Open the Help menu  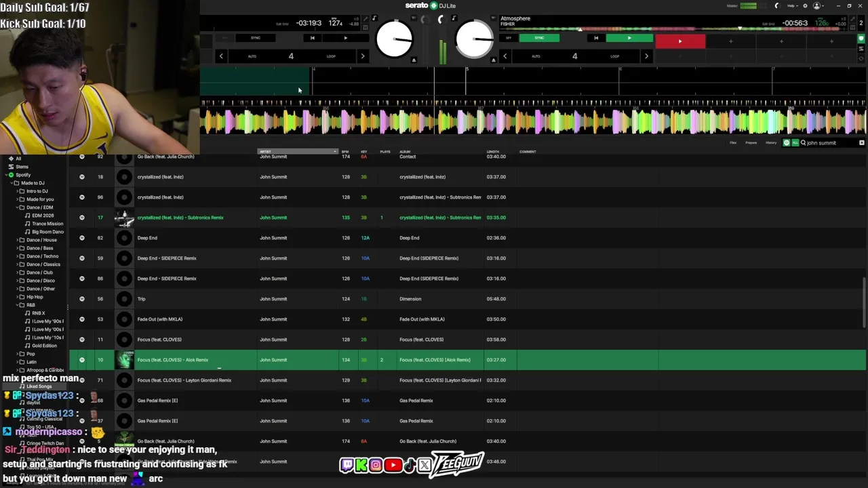pyautogui.click(x=791, y=5)
